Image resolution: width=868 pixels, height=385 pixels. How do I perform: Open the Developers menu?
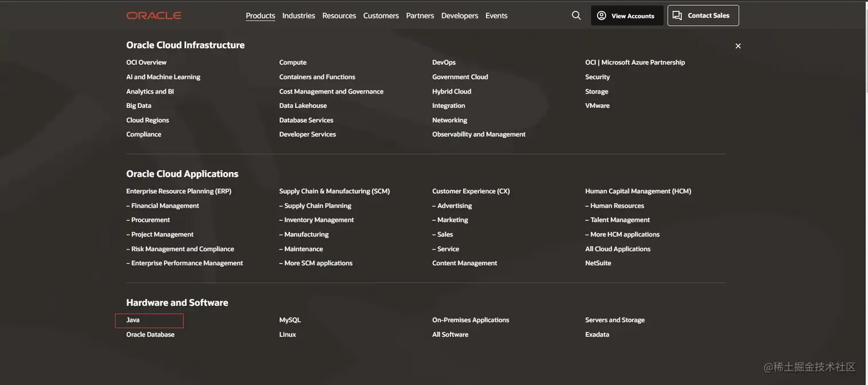(460, 15)
